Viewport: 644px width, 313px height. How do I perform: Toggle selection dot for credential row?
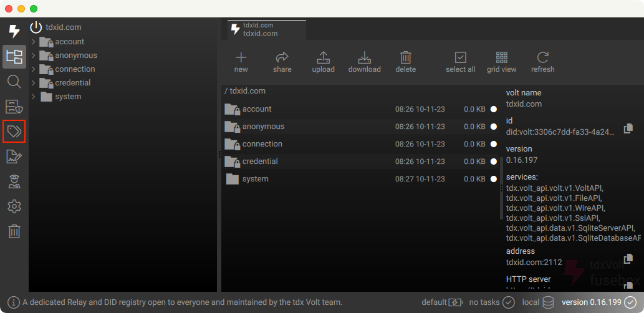(494, 161)
